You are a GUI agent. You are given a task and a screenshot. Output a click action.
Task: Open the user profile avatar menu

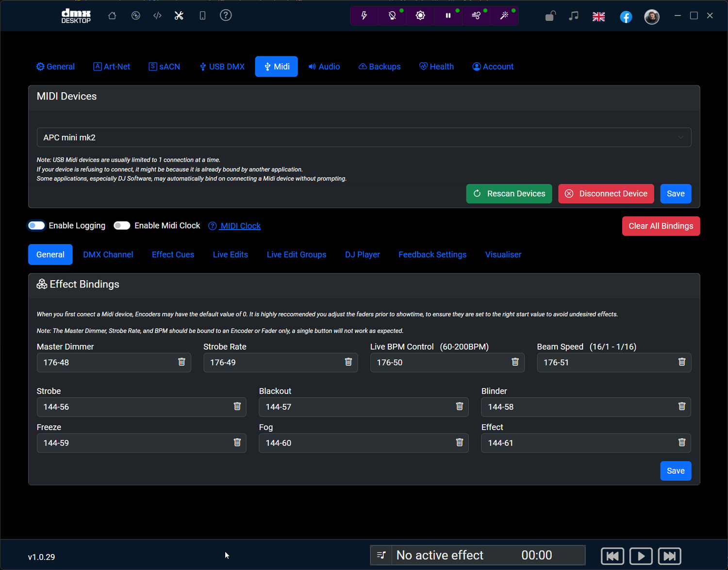click(x=651, y=17)
